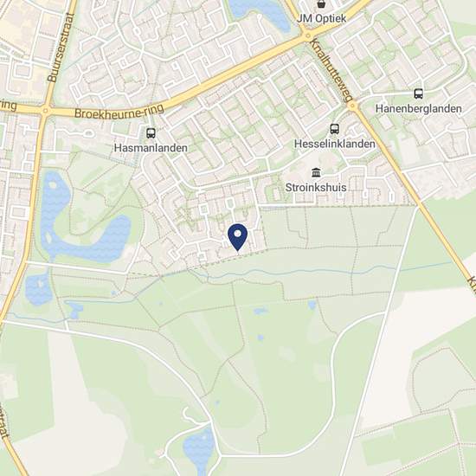Select the pond at the map's bottom edge

tap(199, 452)
